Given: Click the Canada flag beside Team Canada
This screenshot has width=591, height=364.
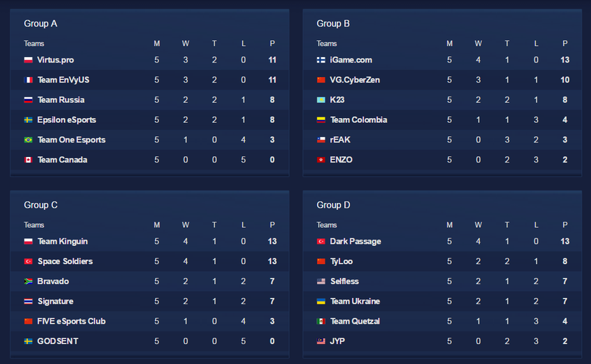Looking at the screenshot, I should [x=29, y=160].
